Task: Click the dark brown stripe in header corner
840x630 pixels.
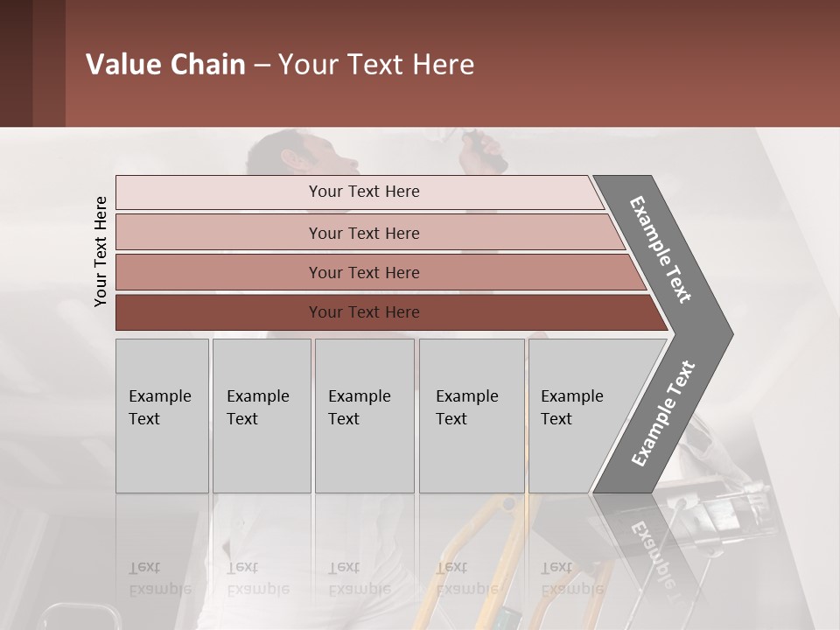Action: pyautogui.click(x=16, y=63)
